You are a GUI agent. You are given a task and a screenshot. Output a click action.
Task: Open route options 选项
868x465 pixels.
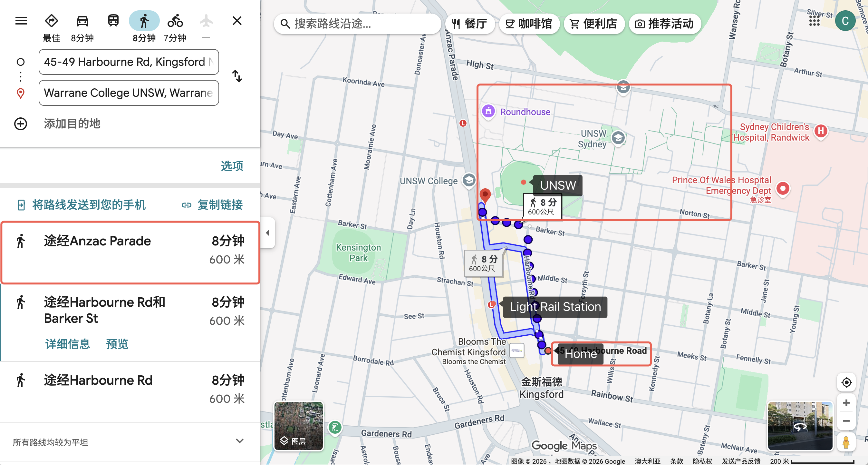click(x=232, y=166)
